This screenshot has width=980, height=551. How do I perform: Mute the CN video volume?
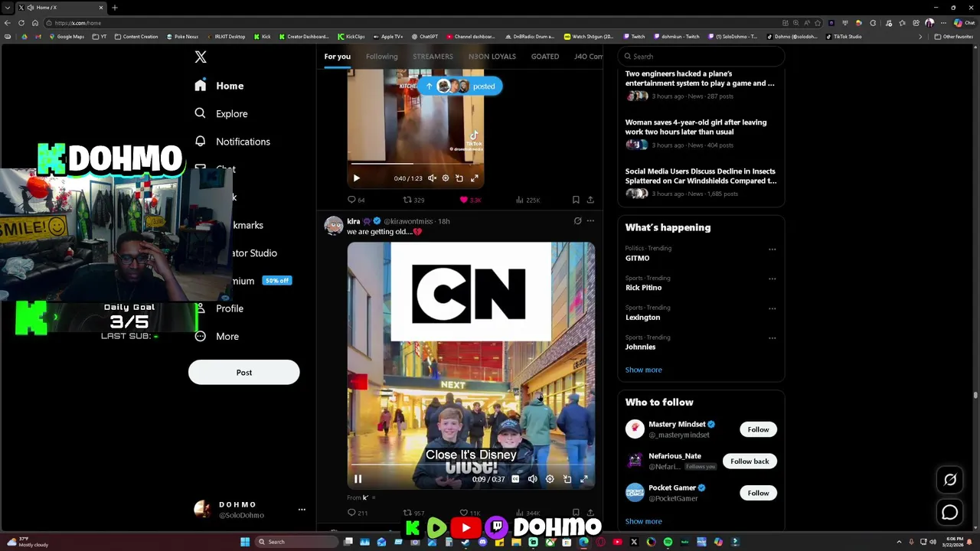533,479
